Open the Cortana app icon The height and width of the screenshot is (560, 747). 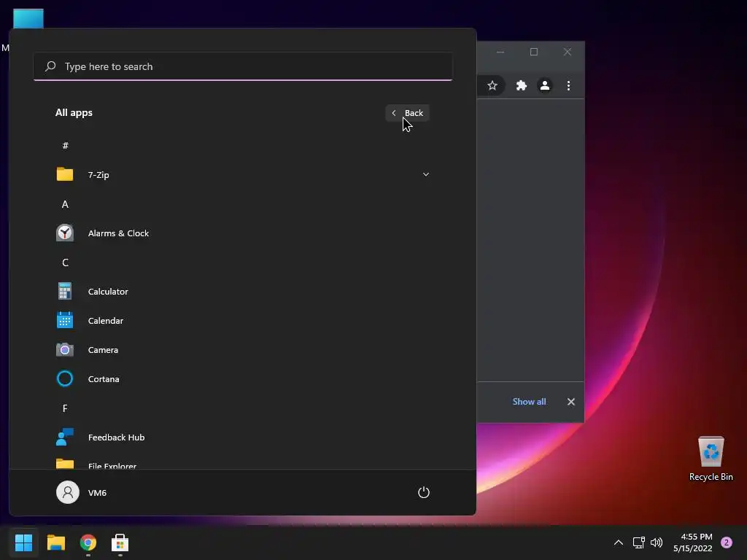65,378
